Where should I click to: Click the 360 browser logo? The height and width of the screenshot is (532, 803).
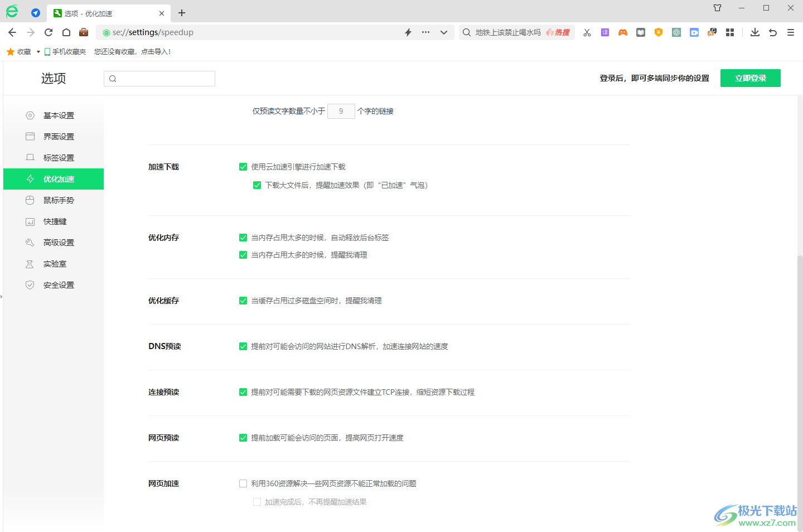click(12, 11)
